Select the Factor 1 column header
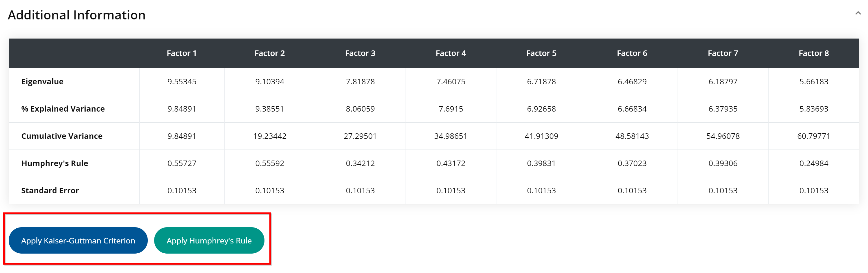The height and width of the screenshot is (273, 868). [182, 53]
